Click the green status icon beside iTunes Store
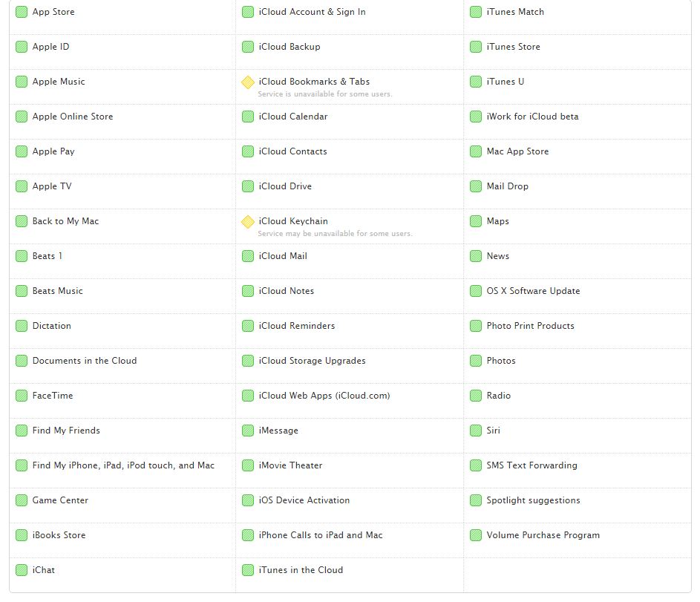This screenshot has width=700, height=602. click(x=476, y=47)
